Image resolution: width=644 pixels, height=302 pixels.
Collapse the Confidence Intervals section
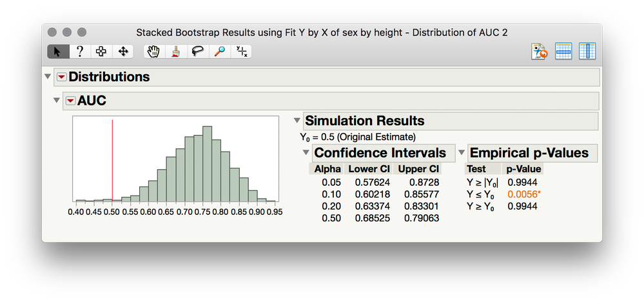click(306, 152)
